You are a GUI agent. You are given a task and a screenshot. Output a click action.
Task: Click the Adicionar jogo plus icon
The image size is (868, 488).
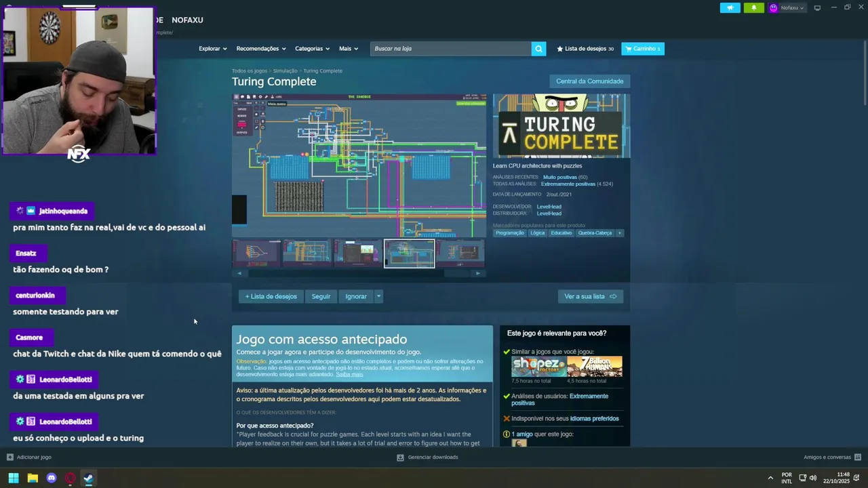pos(10,457)
